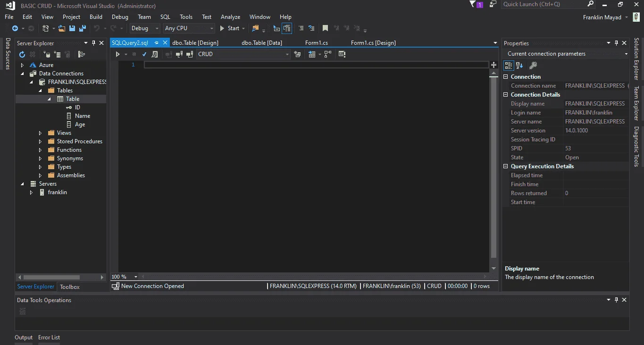Refresh the Server Explorer tree
Viewport: 644px width, 345px height.
22,55
